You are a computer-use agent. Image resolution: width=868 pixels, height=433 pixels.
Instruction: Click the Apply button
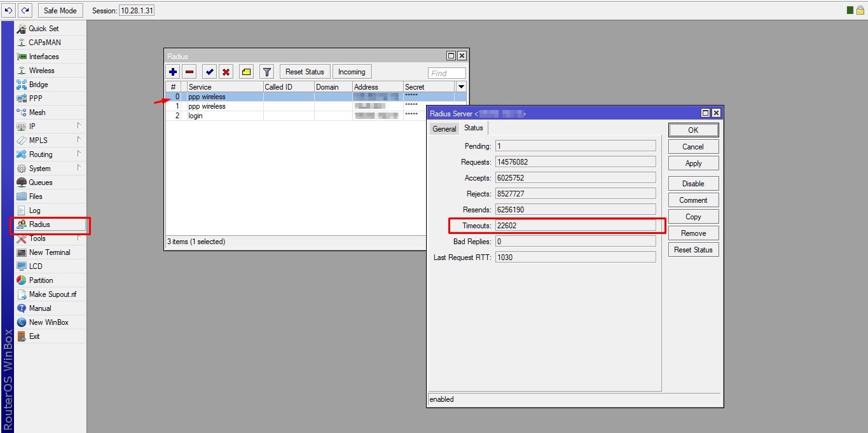click(x=693, y=163)
